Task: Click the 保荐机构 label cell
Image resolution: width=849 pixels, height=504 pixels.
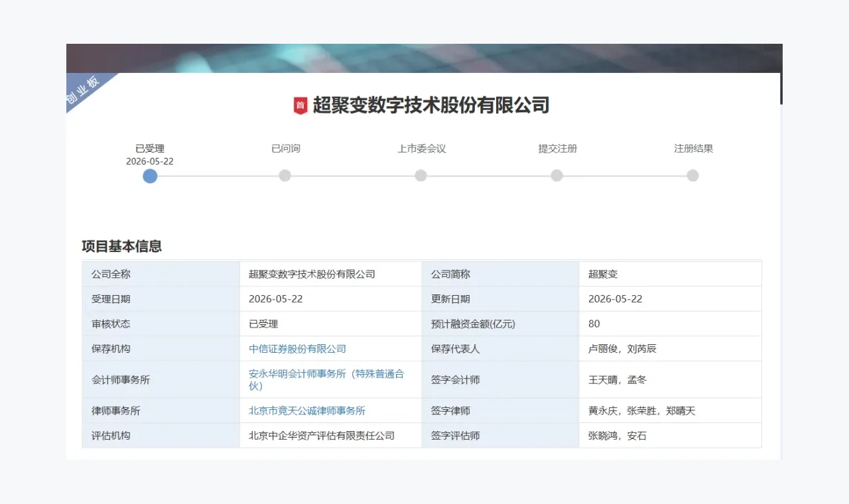Action: pyautogui.click(x=161, y=349)
